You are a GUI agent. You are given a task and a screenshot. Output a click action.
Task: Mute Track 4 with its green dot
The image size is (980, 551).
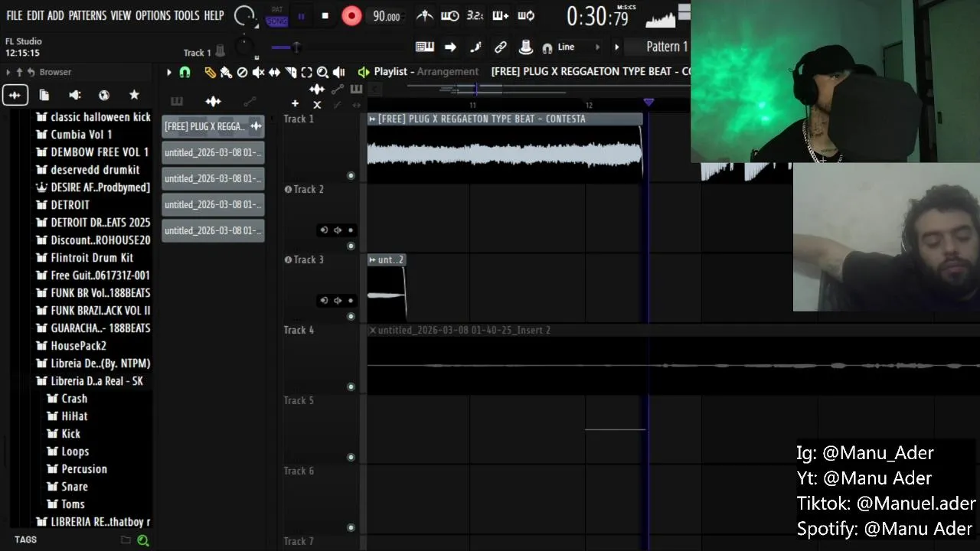tap(351, 387)
